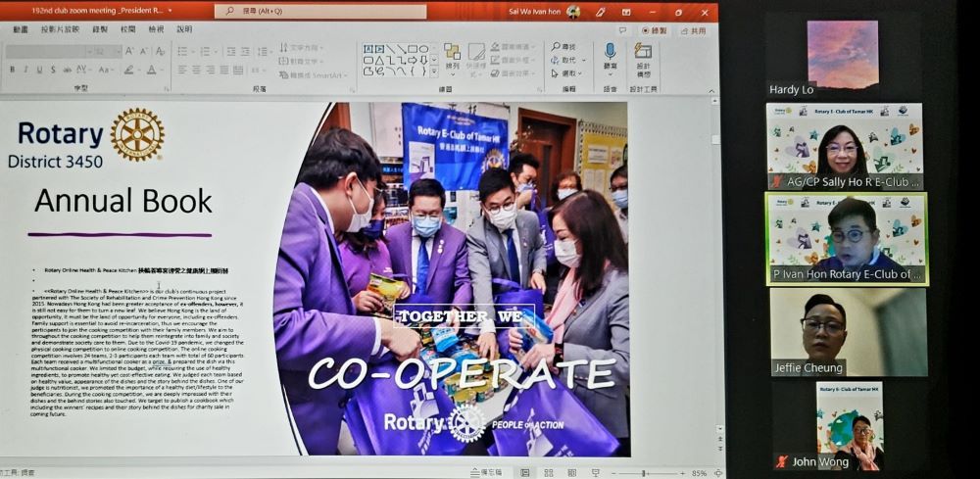The image size is (980, 479).
Task: Open the Slide Show (投影片放映) tab
Action: tap(60, 29)
